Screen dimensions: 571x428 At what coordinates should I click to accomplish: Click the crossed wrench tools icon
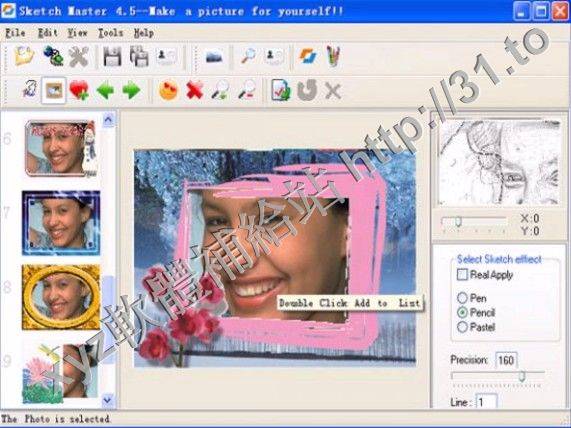tap(79, 56)
